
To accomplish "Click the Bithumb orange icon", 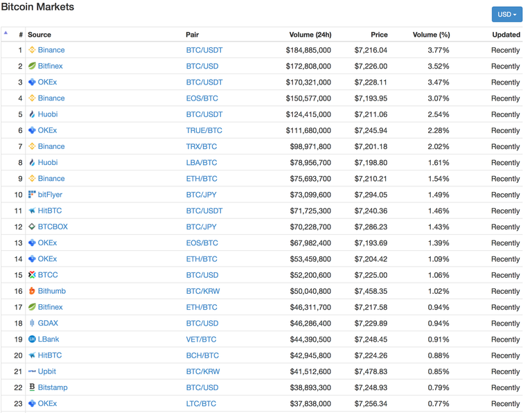I will pyautogui.click(x=32, y=291).
